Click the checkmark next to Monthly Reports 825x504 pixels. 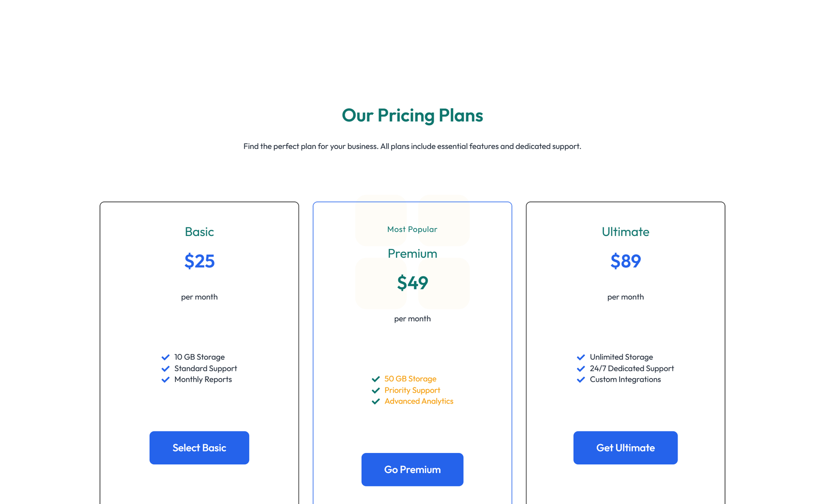point(166,379)
